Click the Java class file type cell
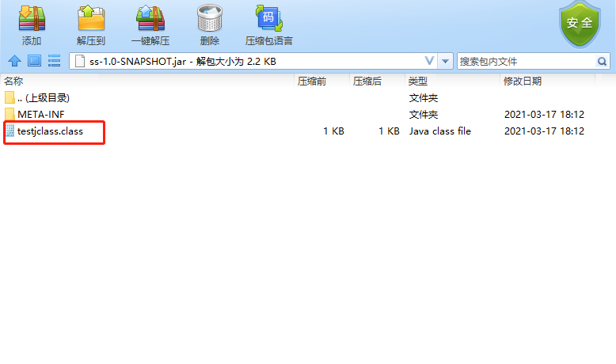The image size is (616, 364). pos(439,131)
